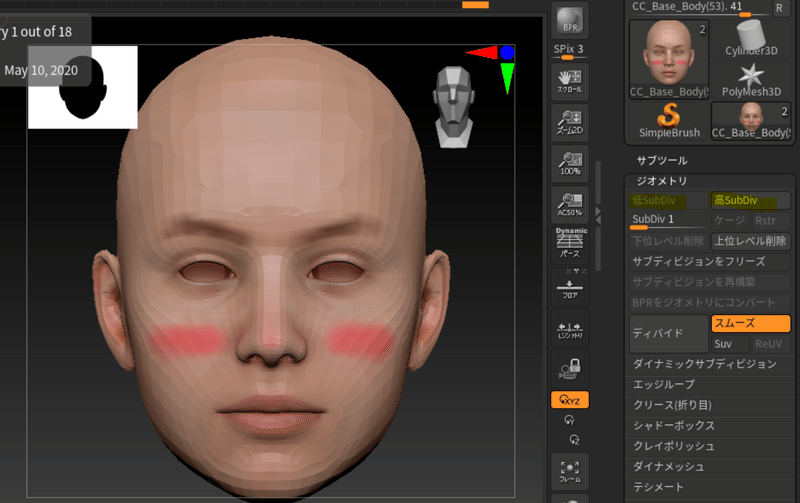Toggle the Floor (フロア) grid
The height and width of the screenshot is (503, 800).
click(x=570, y=290)
